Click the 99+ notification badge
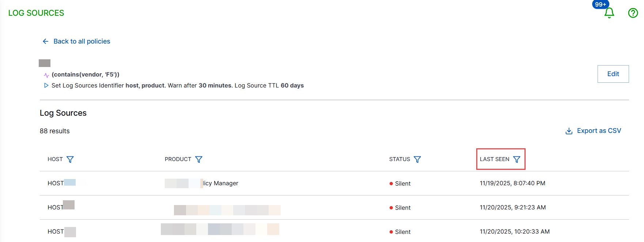The height and width of the screenshot is (242, 644). click(601, 5)
